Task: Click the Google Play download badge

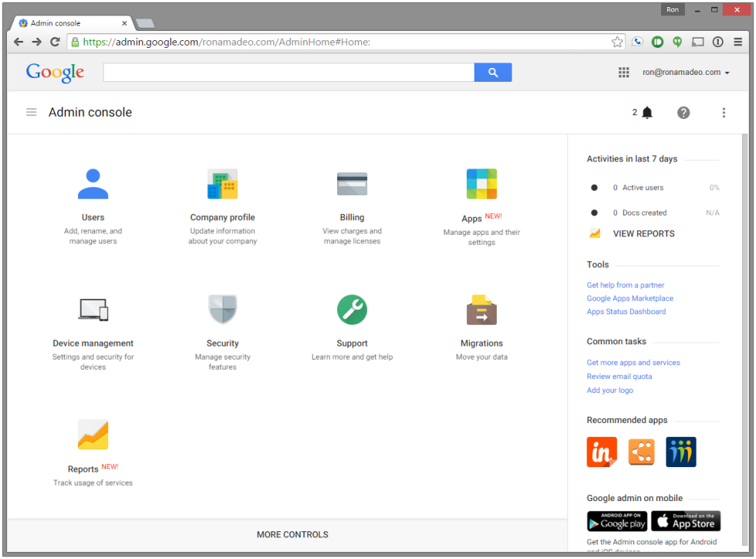Action: click(616, 521)
